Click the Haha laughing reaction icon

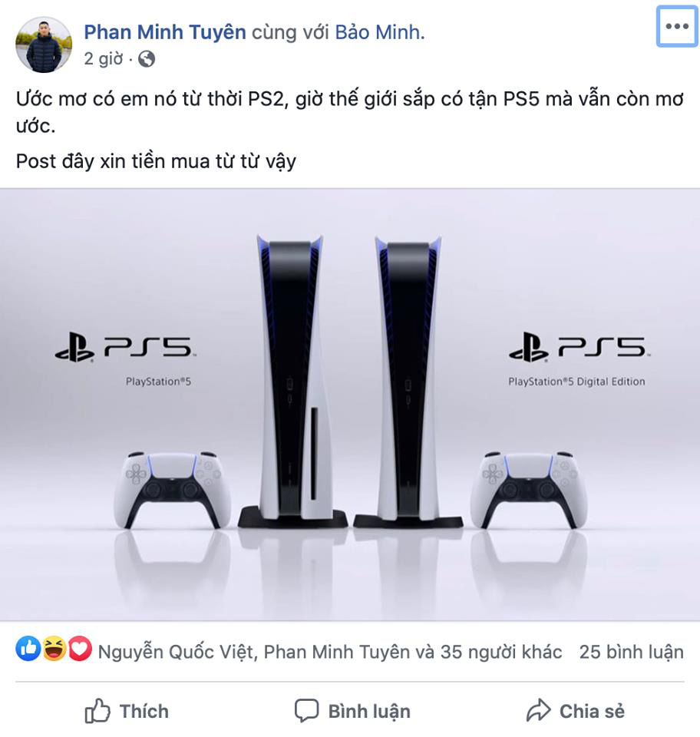54,649
